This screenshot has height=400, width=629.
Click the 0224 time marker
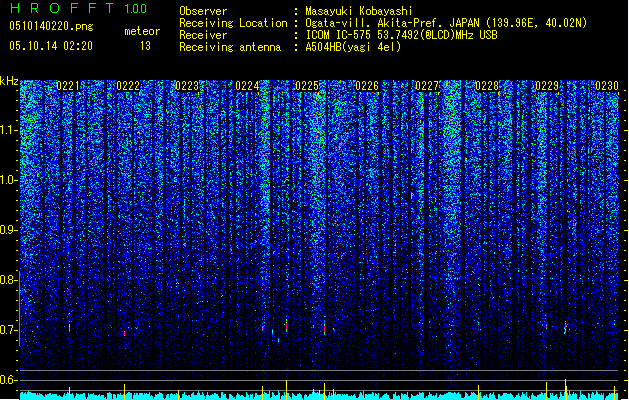click(247, 86)
